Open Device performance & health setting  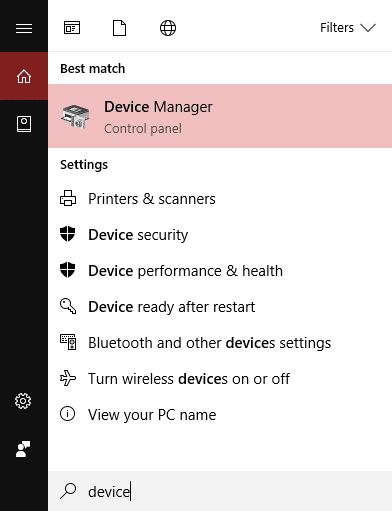pyautogui.click(x=220, y=271)
